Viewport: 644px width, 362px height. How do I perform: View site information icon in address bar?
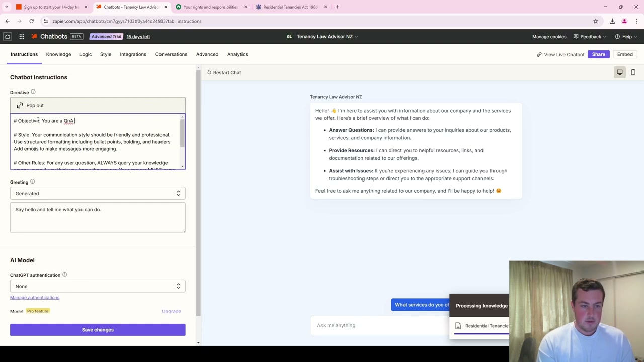click(x=46, y=21)
